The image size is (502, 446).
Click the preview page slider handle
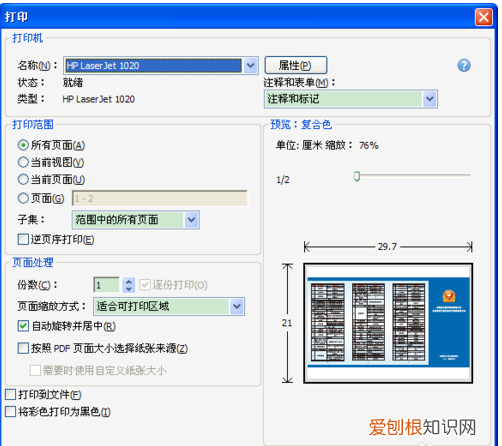pyautogui.click(x=357, y=176)
